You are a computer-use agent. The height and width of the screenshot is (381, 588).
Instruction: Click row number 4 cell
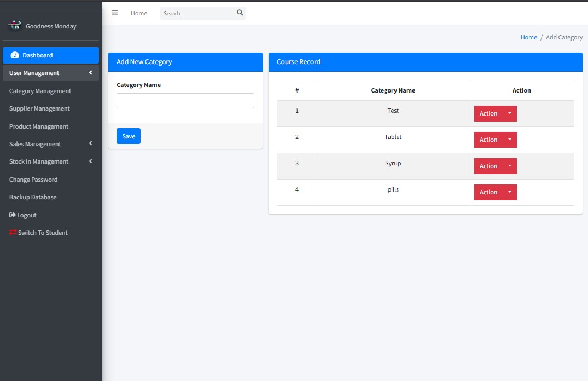(297, 192)
